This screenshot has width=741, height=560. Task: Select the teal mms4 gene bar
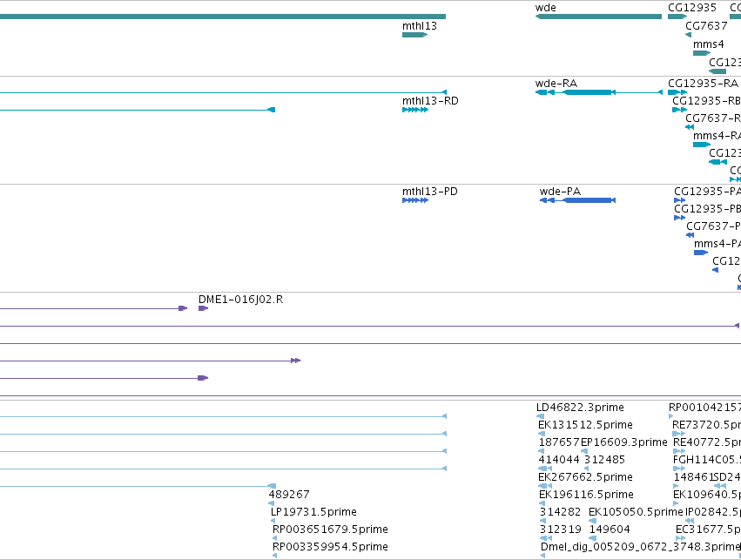(x=702, y=53)
